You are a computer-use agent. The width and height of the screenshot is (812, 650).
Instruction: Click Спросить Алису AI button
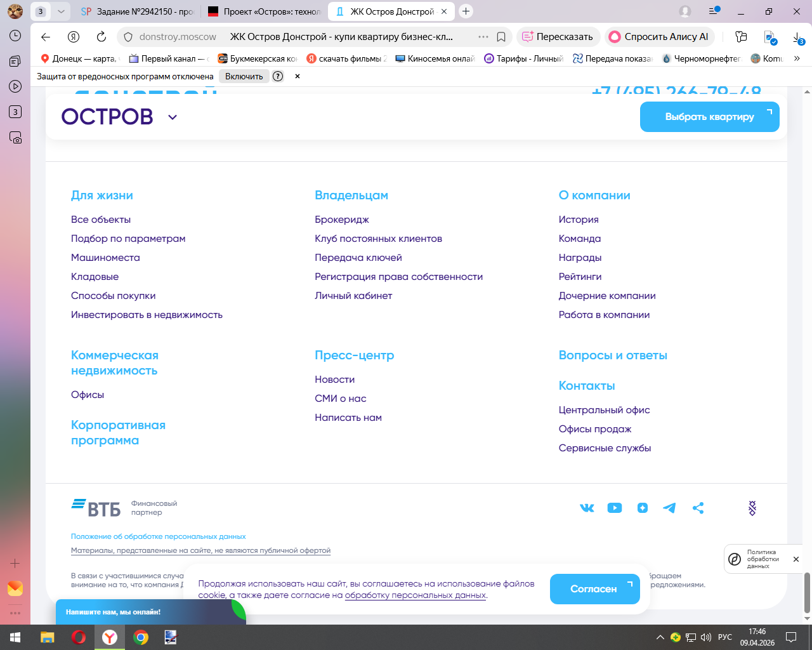point(660,37)
